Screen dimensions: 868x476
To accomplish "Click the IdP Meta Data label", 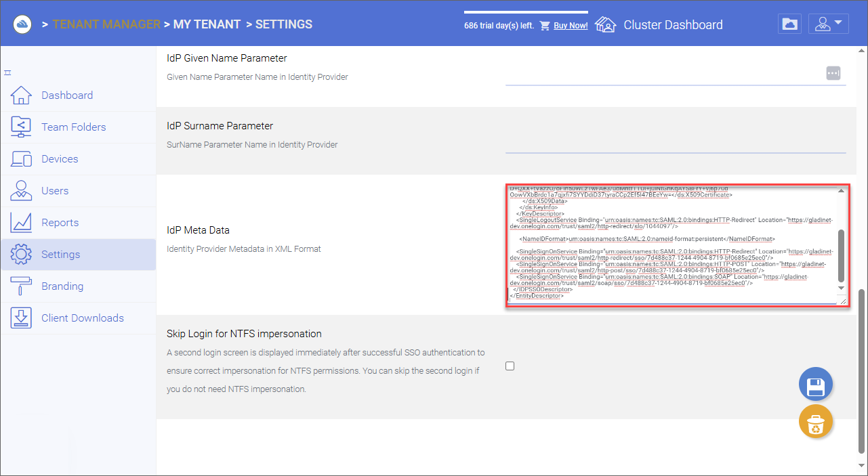I will point(198,230).
